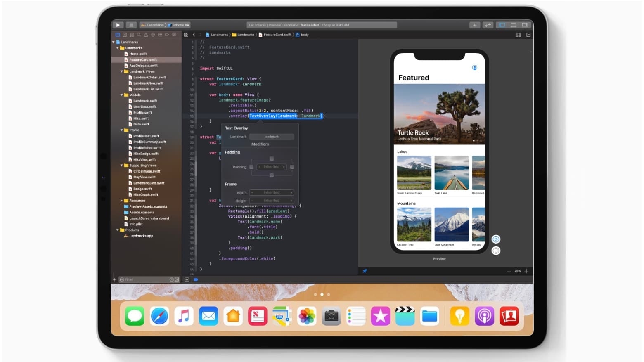Select body in the jump bar breadcrumb
644x362 pixels.
304,35
